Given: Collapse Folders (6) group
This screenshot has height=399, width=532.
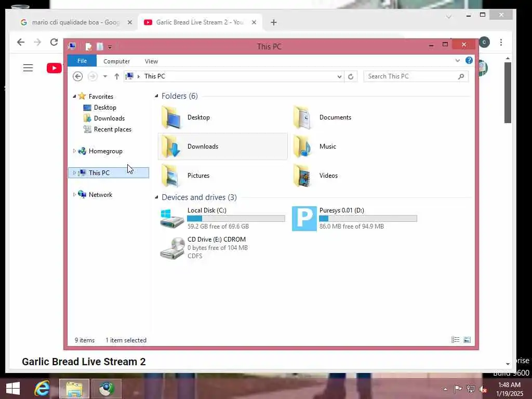Looking at the screenshot, I should click(156, 96).
